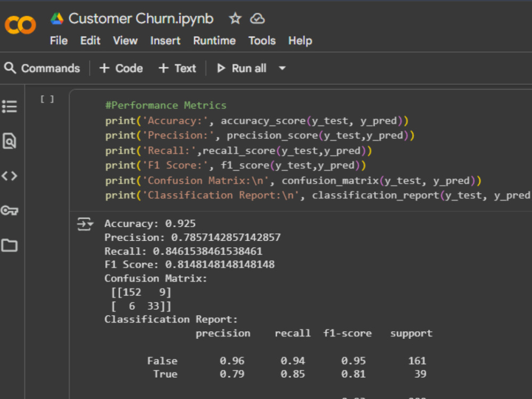Click the [[152 9] matrix row

(141, 292)
